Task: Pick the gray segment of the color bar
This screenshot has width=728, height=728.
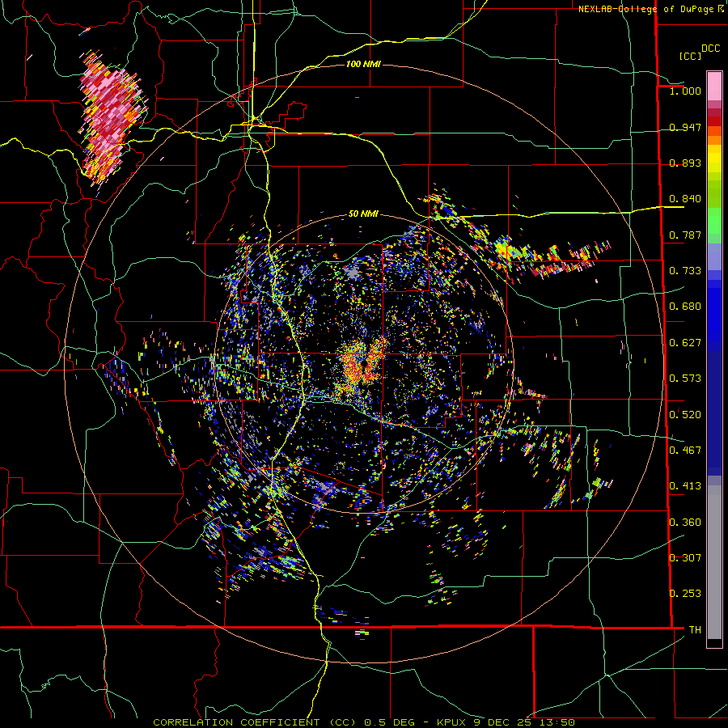Action: pyautogui.click(x=714, y=562)
